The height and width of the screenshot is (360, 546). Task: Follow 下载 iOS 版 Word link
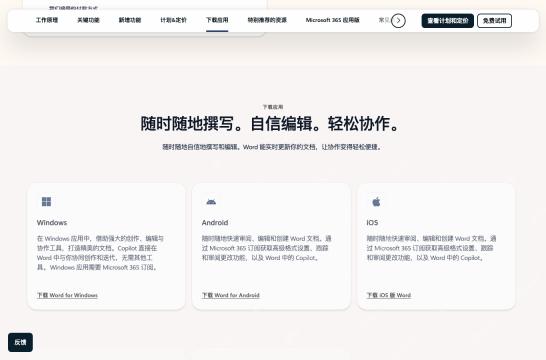point(389,295)
